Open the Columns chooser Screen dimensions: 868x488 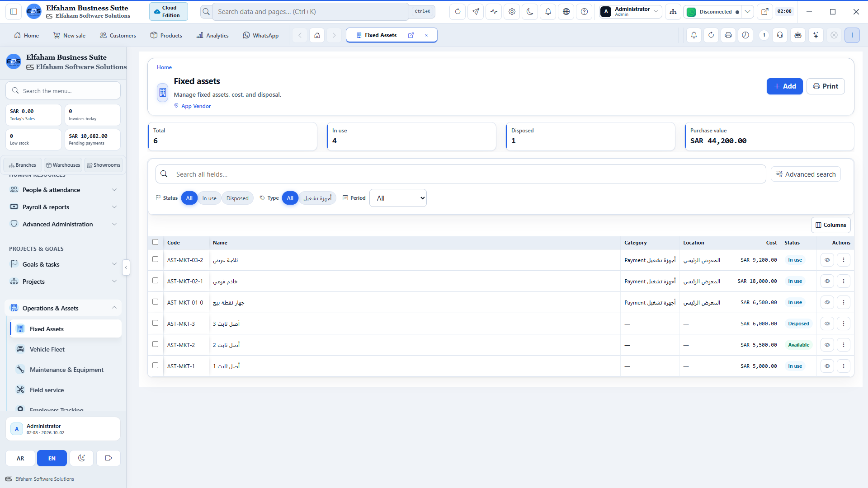[831, 225]
